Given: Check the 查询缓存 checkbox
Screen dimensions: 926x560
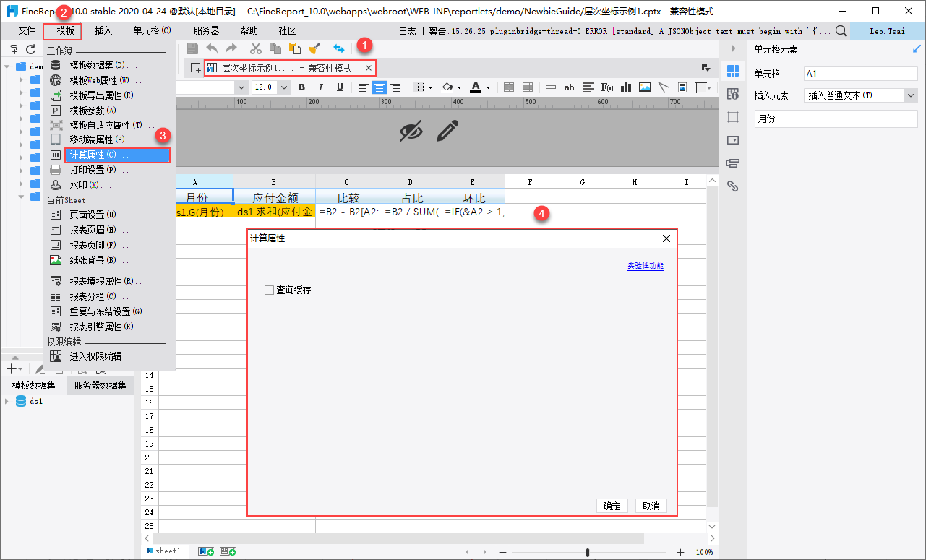Looking at the screenshot, I should tap(269, 290).
